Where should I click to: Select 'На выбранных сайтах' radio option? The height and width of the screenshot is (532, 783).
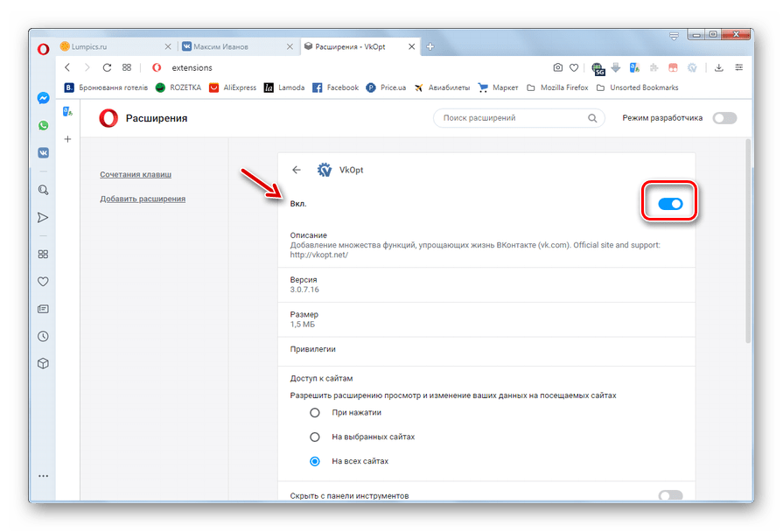[315, 437]
